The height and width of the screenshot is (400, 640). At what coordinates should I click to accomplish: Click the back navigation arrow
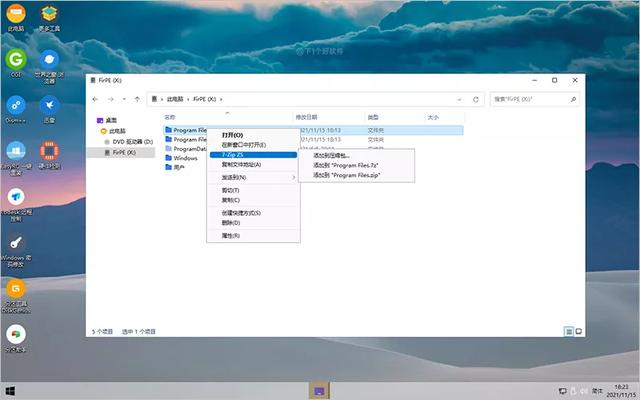(96, 99)
